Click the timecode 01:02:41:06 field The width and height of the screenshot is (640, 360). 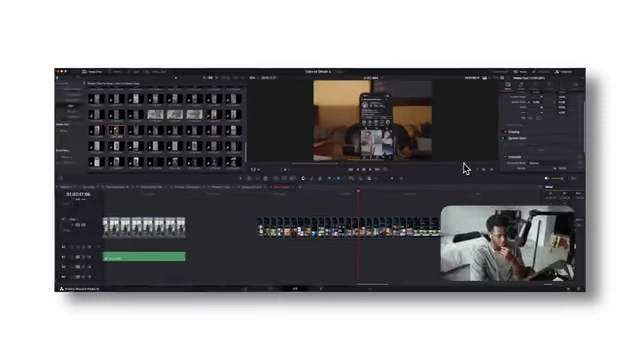78,194
